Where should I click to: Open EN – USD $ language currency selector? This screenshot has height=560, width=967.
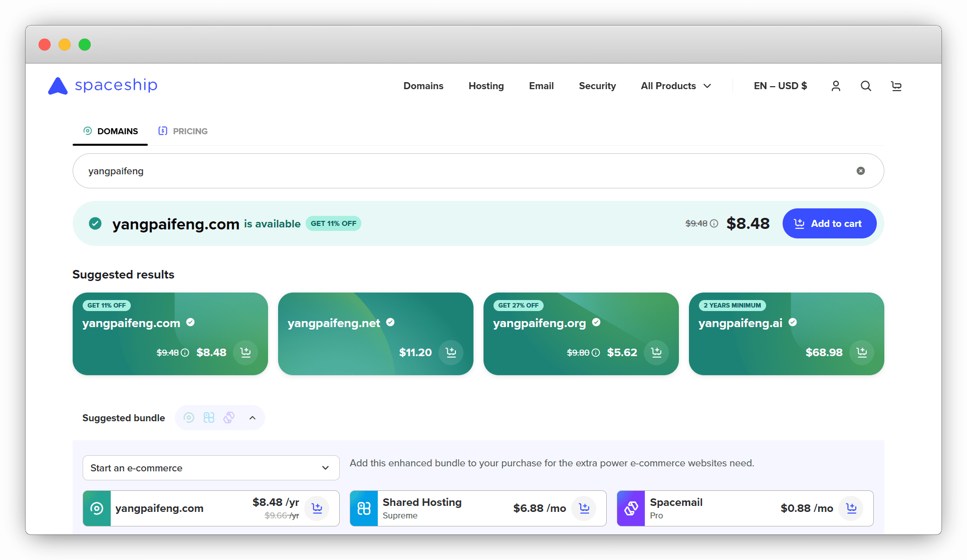[780, 86]
